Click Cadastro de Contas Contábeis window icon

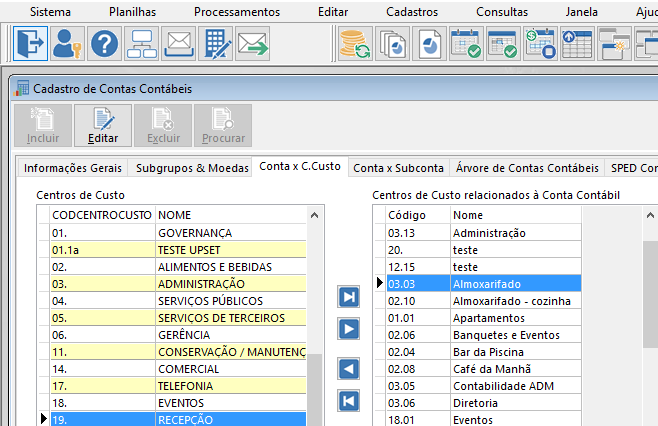[21, 89]
